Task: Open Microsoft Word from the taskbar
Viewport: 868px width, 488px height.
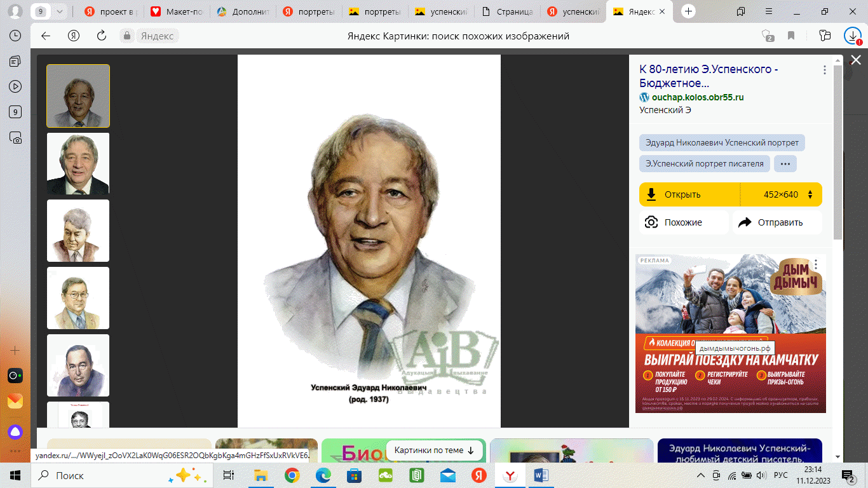Action: click(x=541, y=475)
